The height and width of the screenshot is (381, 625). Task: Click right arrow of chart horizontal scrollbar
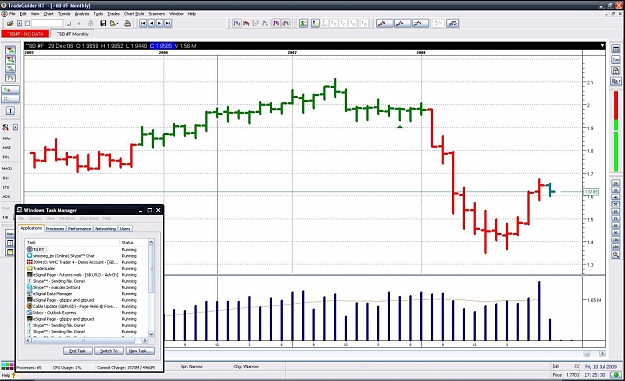[602, 354]
